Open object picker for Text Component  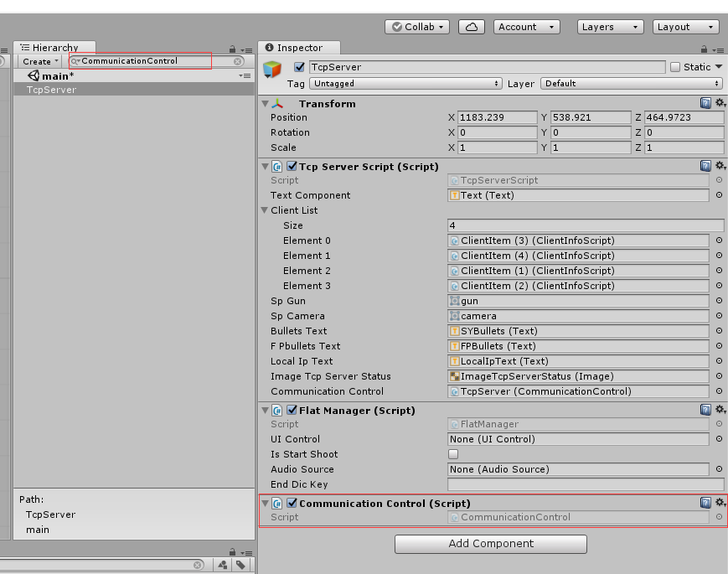tap(719, 195)
